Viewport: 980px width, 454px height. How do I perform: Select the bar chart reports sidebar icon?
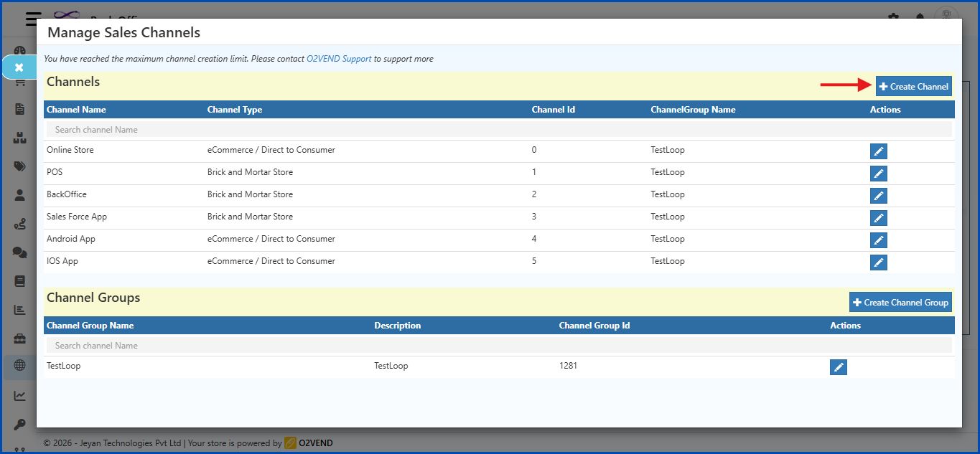tap(19, 309)
